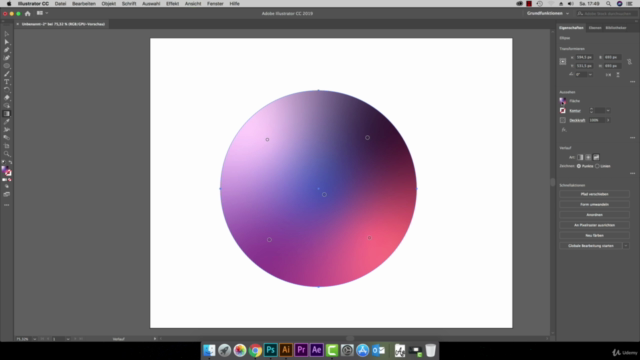Image resolution: width=640 pixels, height=360 pixels.
Task: Expand the Deckkraft opacity arrow
Action: pyautogui.click(x=608, y=120)
